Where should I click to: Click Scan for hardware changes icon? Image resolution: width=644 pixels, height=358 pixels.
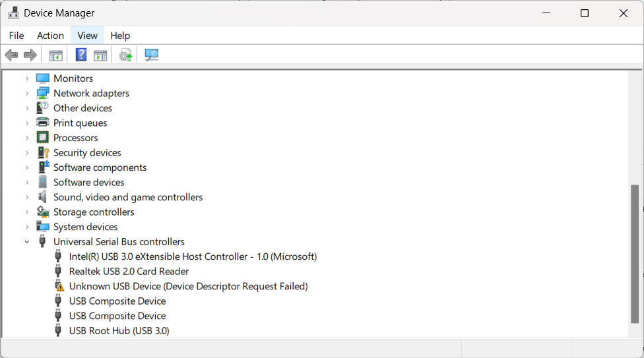pyautogui.click(x=152, y=55)
